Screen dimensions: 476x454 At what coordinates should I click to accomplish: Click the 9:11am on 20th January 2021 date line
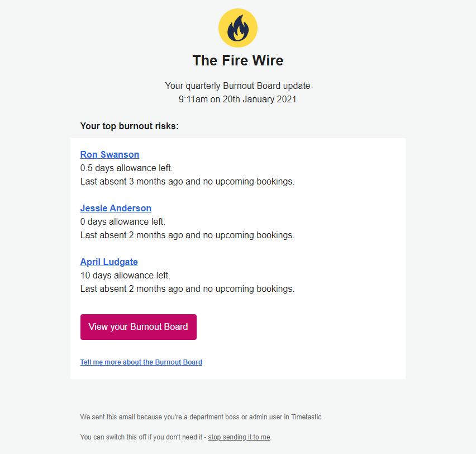(x=237, y=100)
